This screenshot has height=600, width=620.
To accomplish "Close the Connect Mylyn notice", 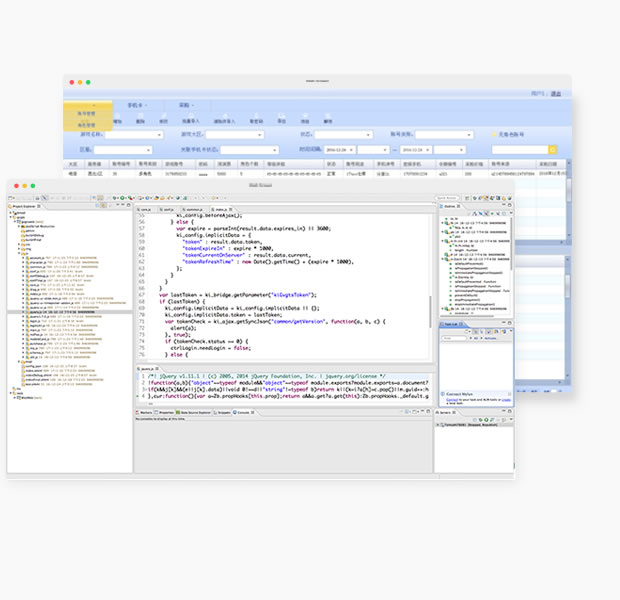I will point(509,394).
